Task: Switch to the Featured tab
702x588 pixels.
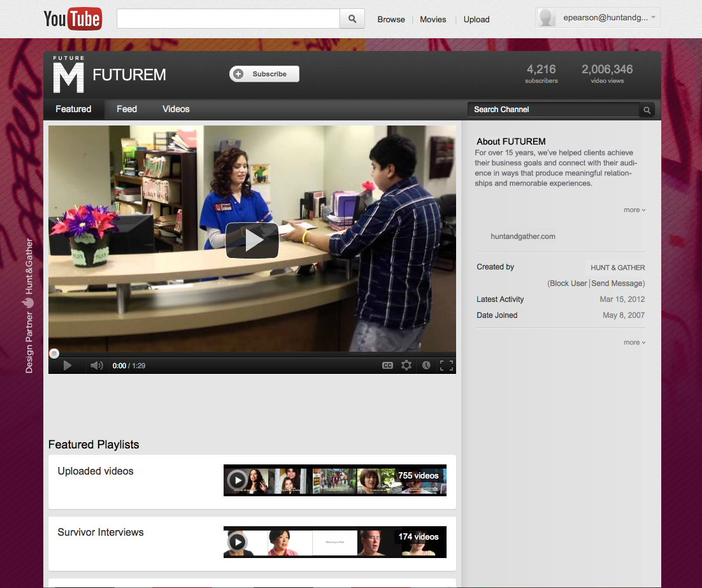Action: coord(73,110)
